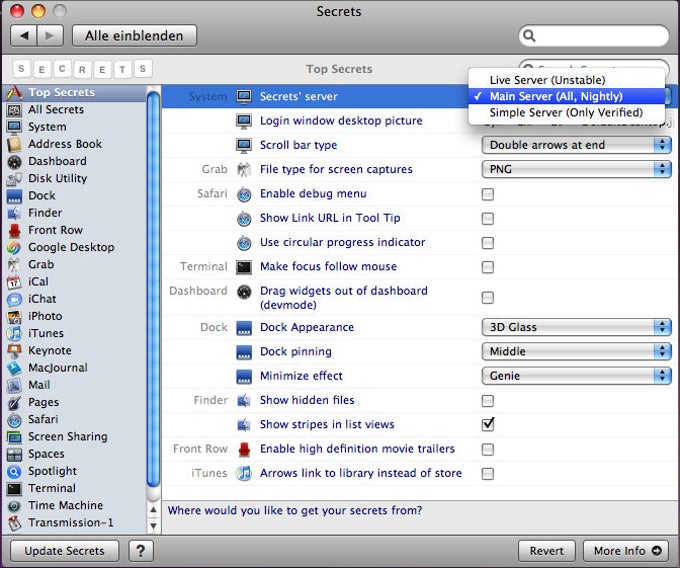Open help question mark button
Image resolution: width=680 pixels, height=568 pixels.
[141, 551]
